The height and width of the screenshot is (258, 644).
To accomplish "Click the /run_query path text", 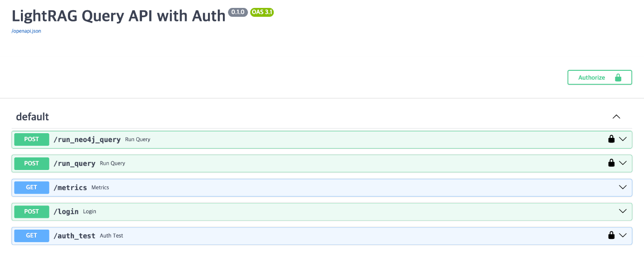I will [x=74, y=163].
